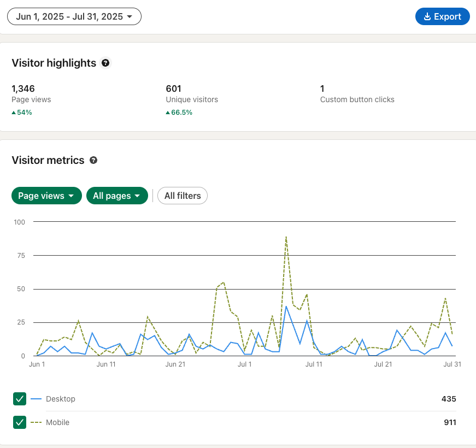Viewport: 476px width, 448px height.
Task: Click the Jul 1 label on the x-axis
Action: pyautogui.click(x=244, y=364)
